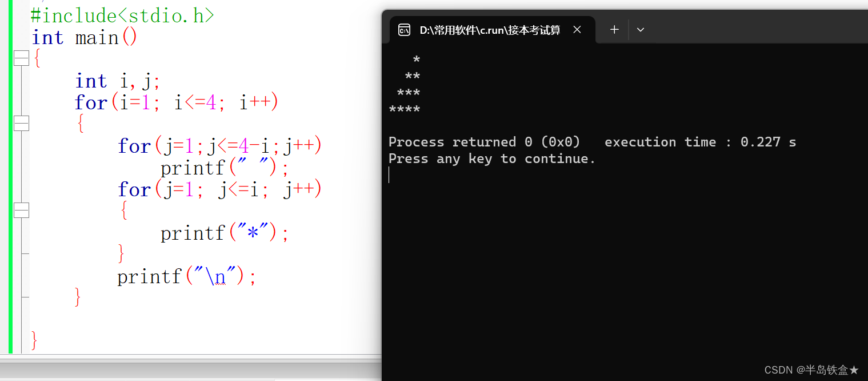Image resolution: width=868 pixels, height=381 pixels.
Task: Collapse the printf("*") block fold marker
Action: 21,210
